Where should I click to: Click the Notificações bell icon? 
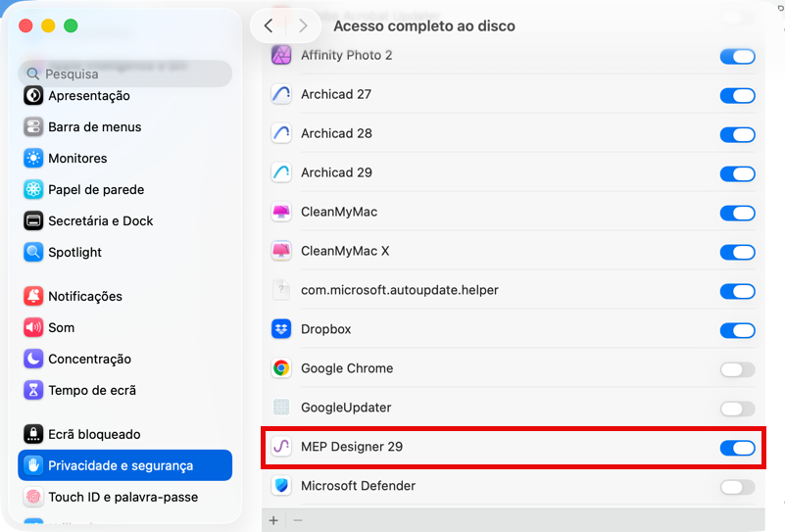click(33, 296)
